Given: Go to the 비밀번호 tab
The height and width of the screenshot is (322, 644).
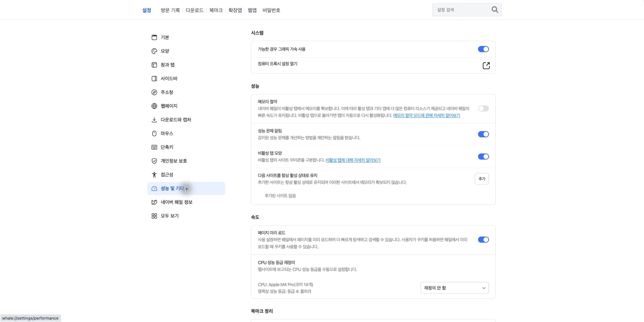Looking at the screenshot, I should pos(271,10).
